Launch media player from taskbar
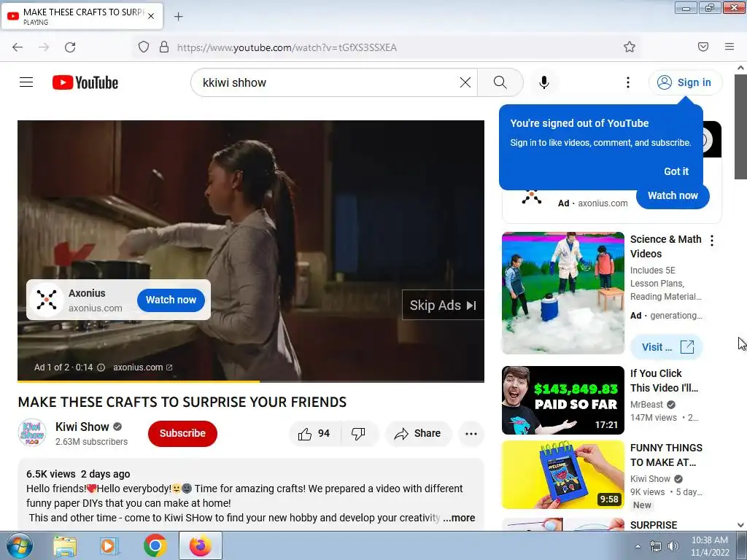 tap(109, 546)
